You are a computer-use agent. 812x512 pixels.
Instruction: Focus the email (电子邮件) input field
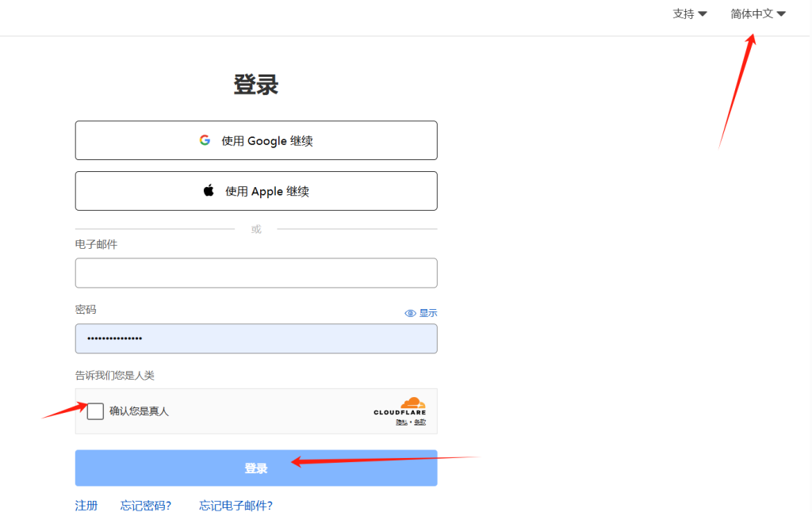256,273
